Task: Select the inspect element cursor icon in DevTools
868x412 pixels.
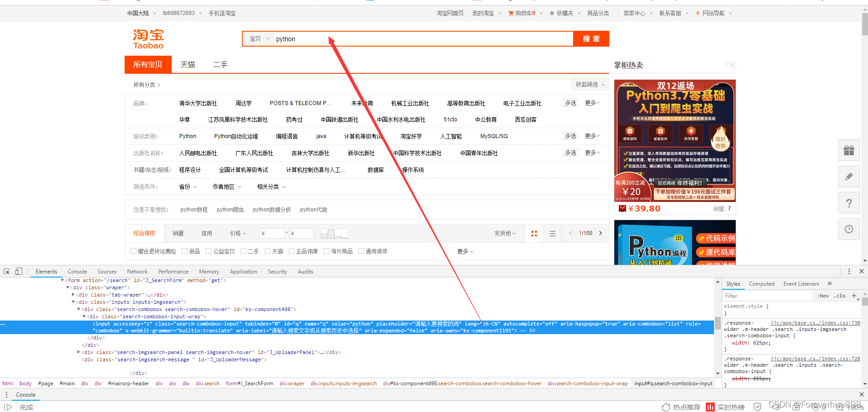Action: click(6, 271)
